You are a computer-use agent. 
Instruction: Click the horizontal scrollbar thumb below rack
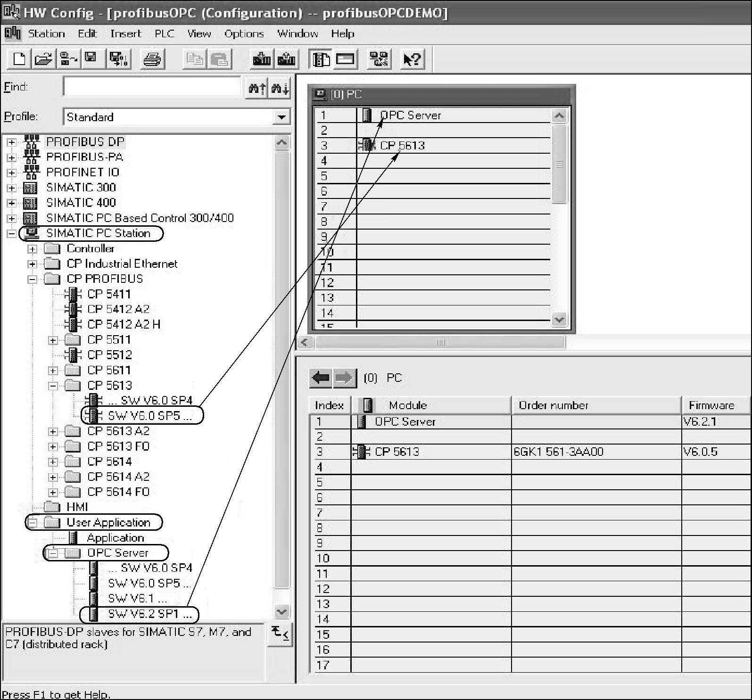click(x=440, y=342)
